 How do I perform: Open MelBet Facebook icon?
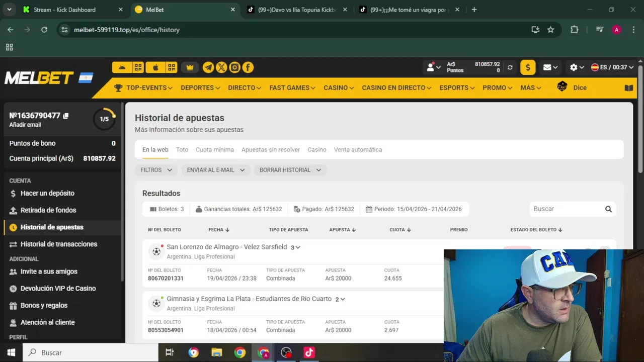click(248, 67)
